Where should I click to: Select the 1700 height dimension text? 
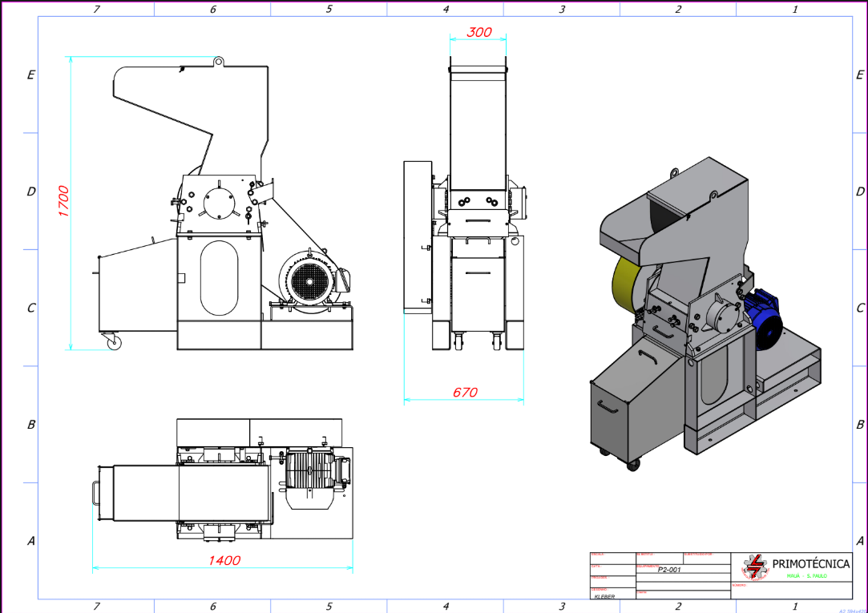point(63,201)
